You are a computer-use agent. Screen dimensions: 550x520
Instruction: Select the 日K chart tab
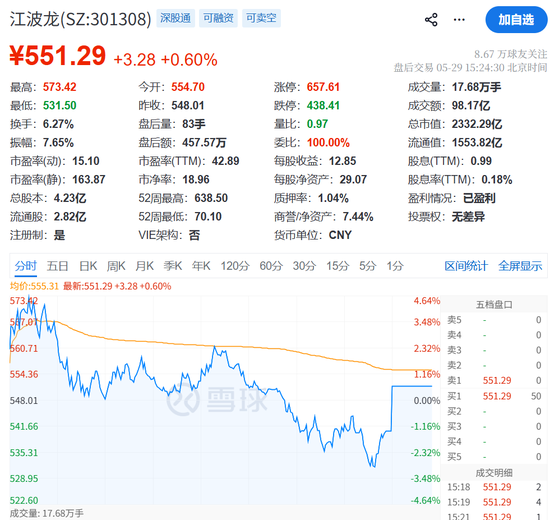[88, 266]
